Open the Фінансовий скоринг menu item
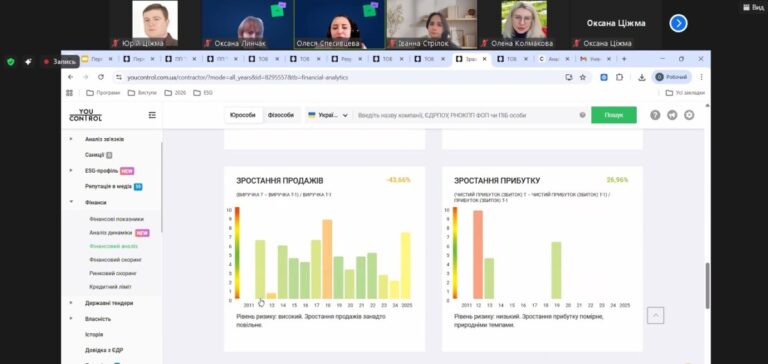This screenshot has height=364, width=768. [x=116, y=260]
